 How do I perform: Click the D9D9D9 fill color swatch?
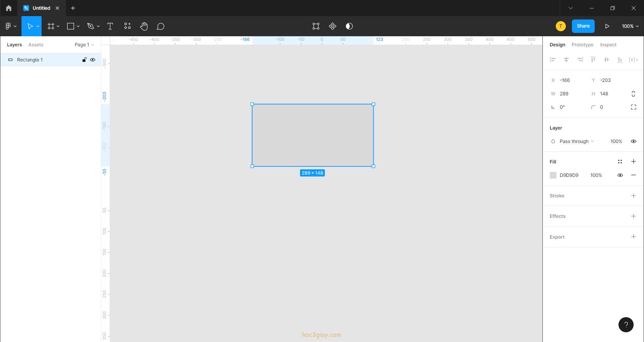tap(553, 175)
